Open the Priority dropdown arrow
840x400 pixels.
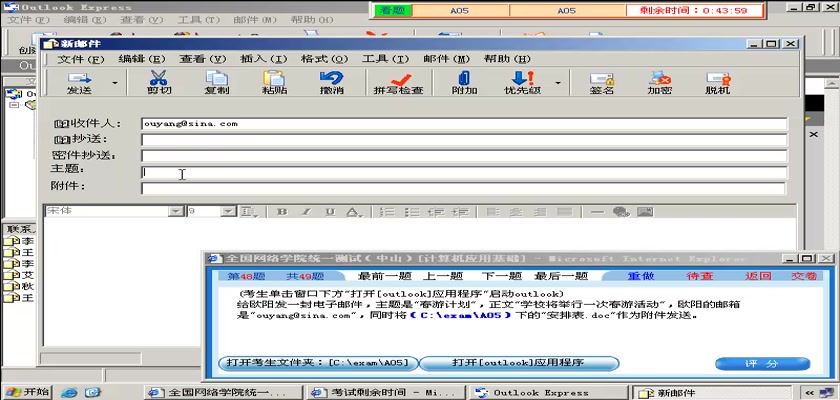[x=558, y=83]
